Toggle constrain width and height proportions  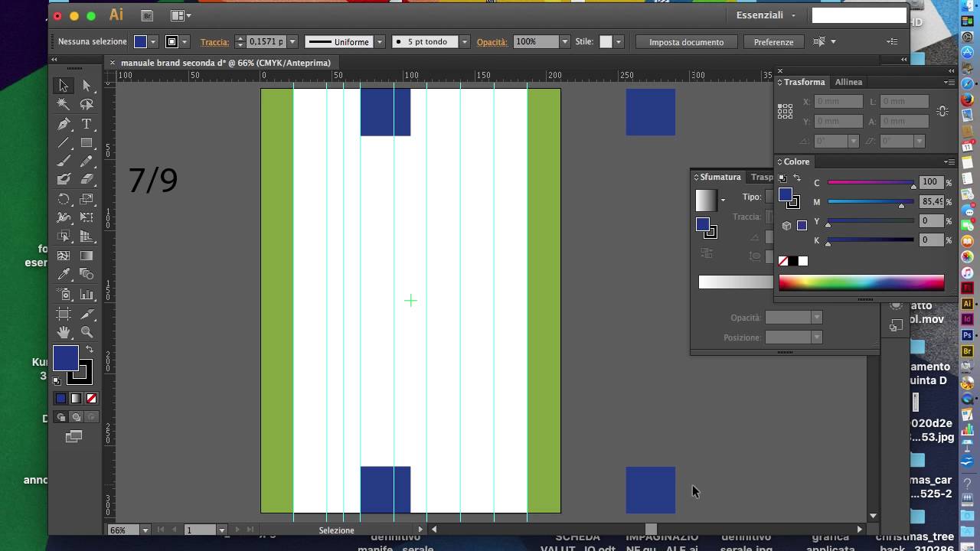(x=942, y=111)
